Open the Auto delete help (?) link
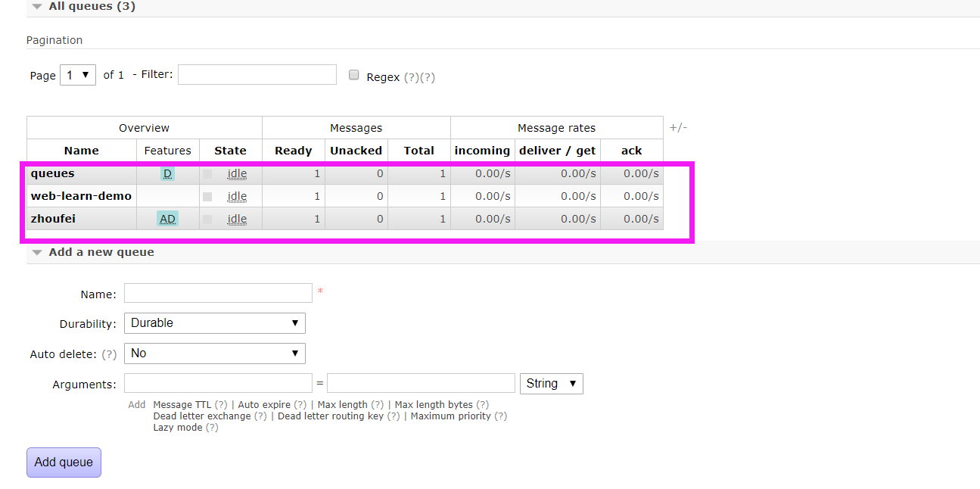The width and height of the screenshot is (980, 489). coord(110,354)
